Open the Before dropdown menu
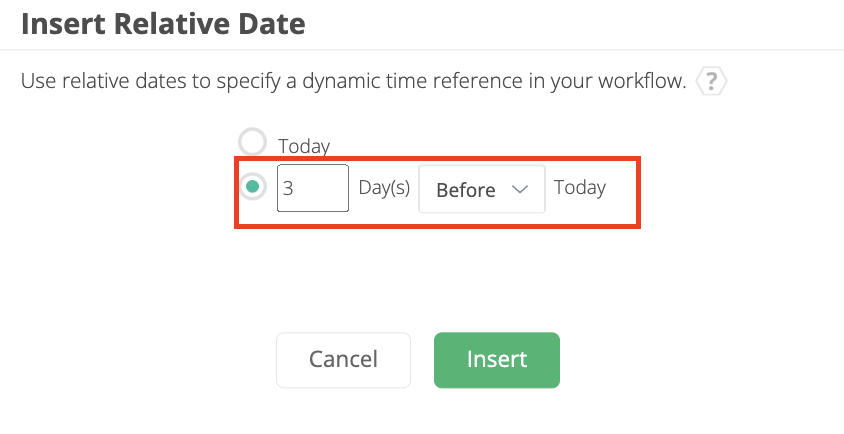Image resolution: width=844 pixels, height=434 pixels. tap(481, 190)
